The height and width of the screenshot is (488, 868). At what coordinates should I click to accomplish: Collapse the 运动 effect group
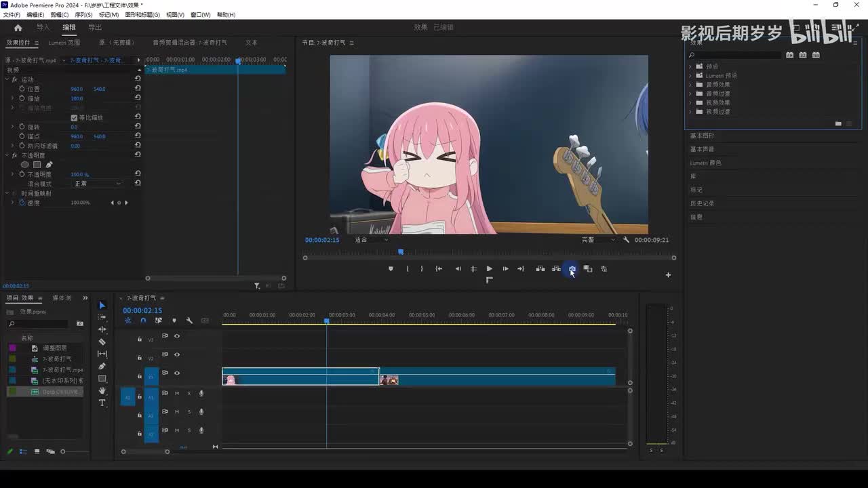(x=7, y=79)
